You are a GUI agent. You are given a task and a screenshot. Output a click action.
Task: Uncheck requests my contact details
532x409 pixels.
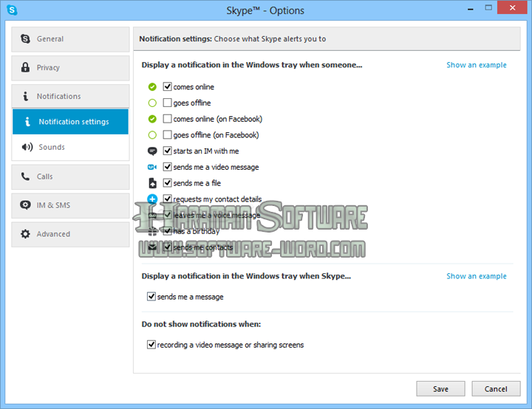[x=167, y=199]
